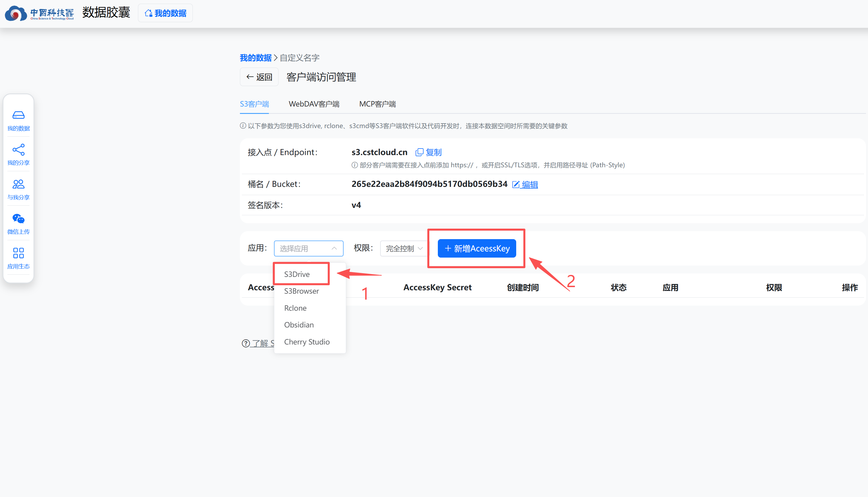Click the s3.cstcloud.cn endpoint text

point(379,152)
